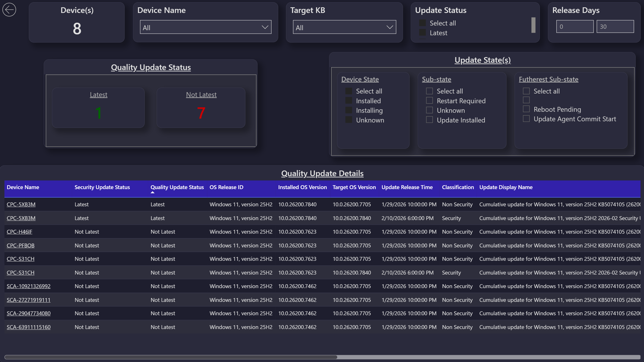This screenshot has width=644, height=362.
Task: Sort by Device Name column header
Action: [x=23, y=187]
